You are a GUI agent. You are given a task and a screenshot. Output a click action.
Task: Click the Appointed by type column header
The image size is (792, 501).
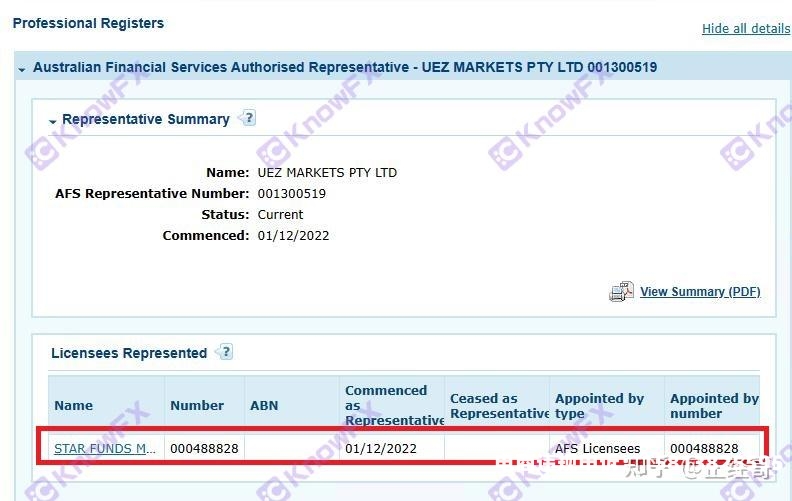click(x=600, y=405)
